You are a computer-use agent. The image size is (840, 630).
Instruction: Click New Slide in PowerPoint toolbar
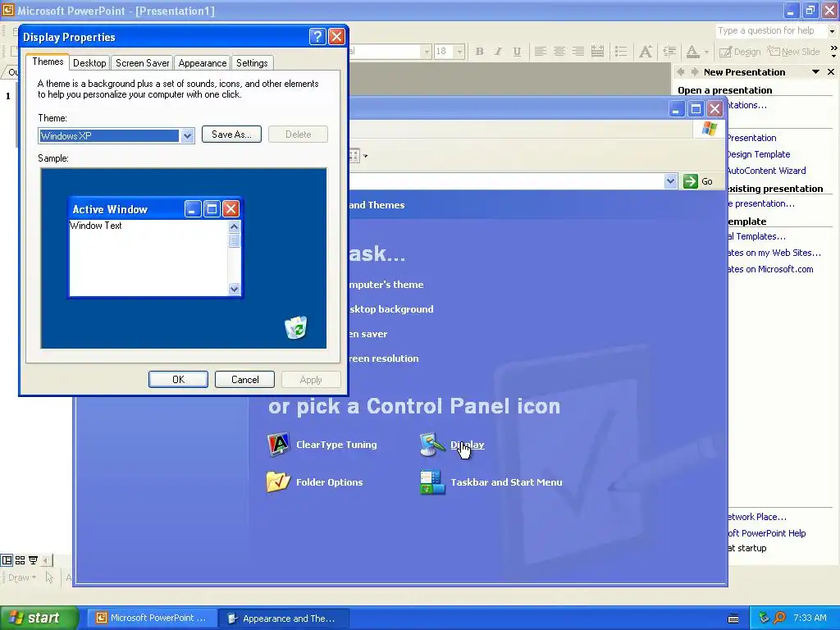(793, 52)
